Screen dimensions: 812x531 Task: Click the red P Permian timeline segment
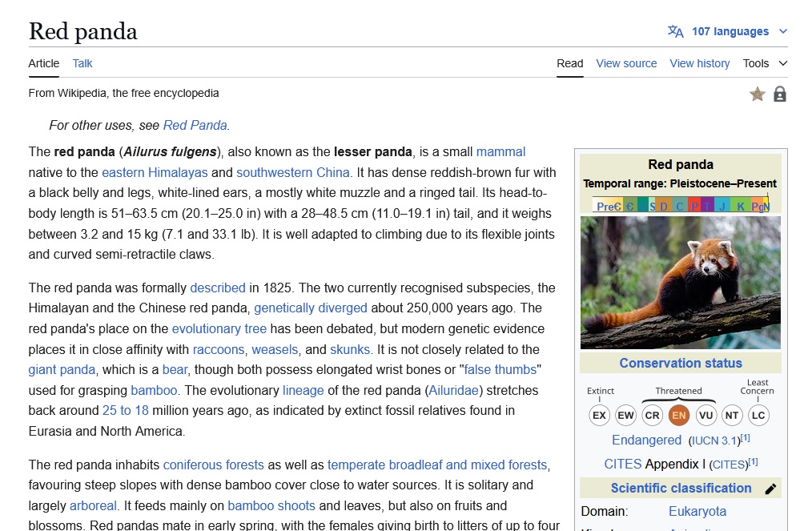694,204
